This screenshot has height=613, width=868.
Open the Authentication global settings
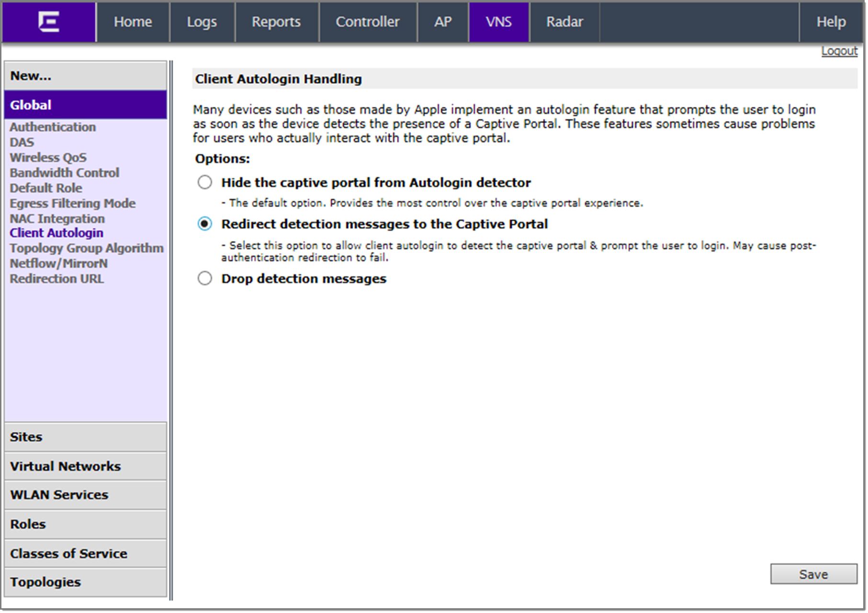(53, 127)
